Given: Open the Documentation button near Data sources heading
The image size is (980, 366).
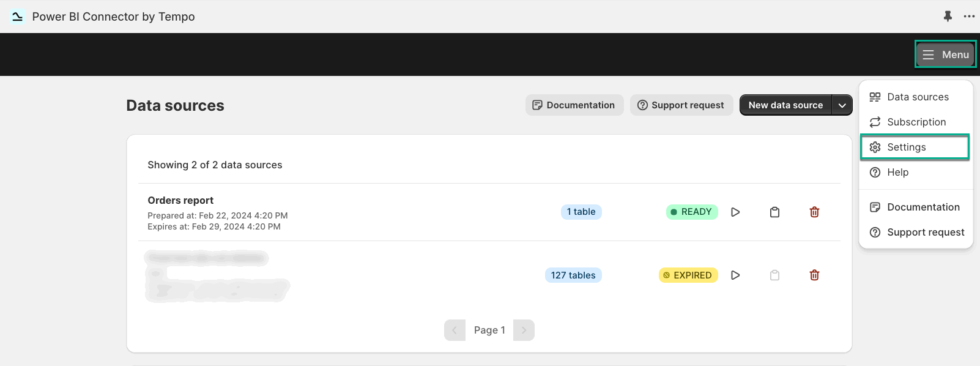Looking at the screenshot, I should click(x=574, y=105).
